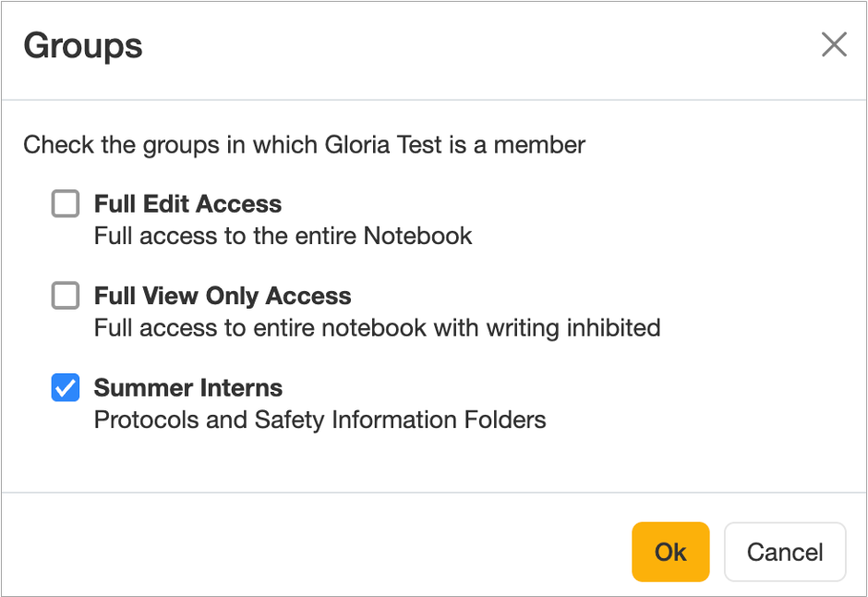
Task: Grant Full View Only Access by ticking its box
Action: [x=65, y=296]
